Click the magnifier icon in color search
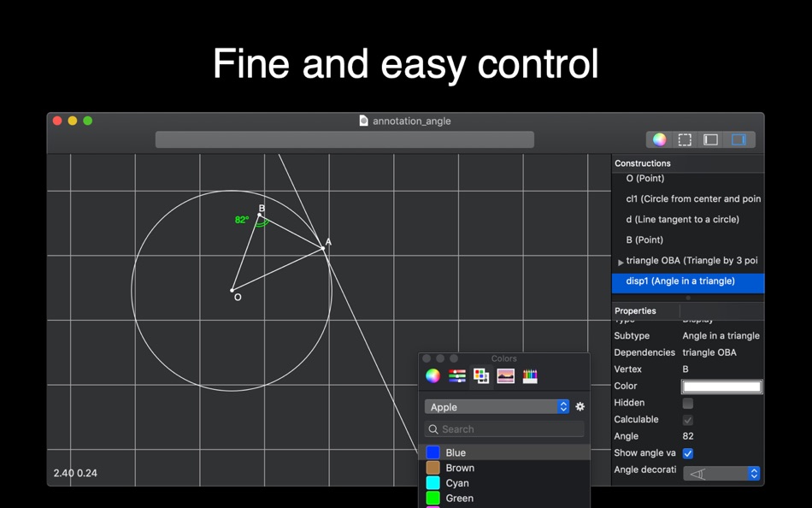812x508 pixels. (433, 429)
